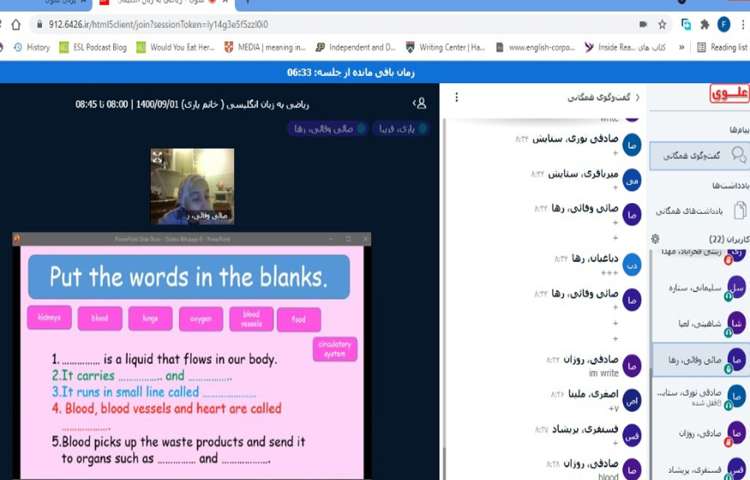The width and height of the screenshot is (750, 480).
Task: Click the camera indicator in address bar
Action: coord(643,24)
